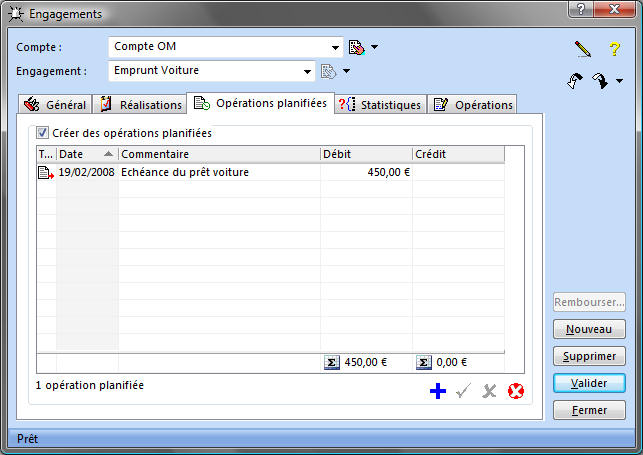This screenshot has height=455, width=643.
Task: Open dropdown arrow beside the redo icon
Action: click(618, 82)
